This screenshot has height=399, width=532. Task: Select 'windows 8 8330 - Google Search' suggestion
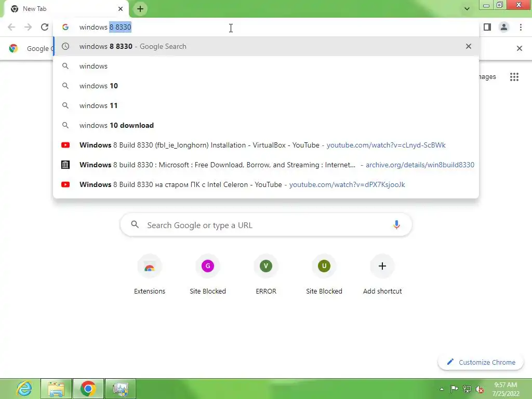pos(266,46)
